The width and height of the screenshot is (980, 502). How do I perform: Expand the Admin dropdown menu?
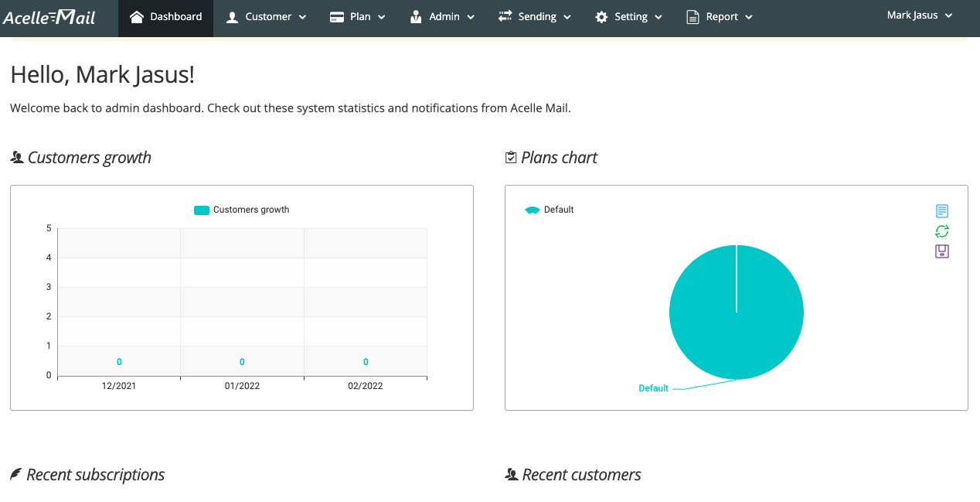(x=443, y=17)
